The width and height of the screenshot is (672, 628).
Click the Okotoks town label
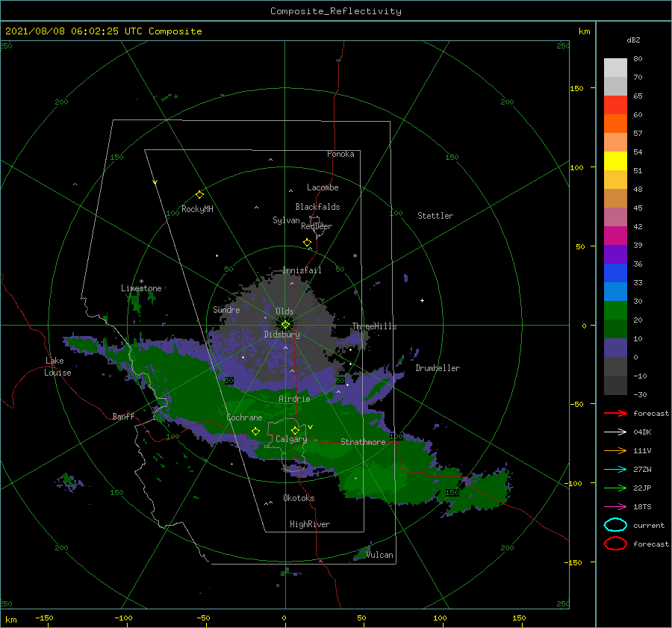pyautogui.click(x=299, y=498)
